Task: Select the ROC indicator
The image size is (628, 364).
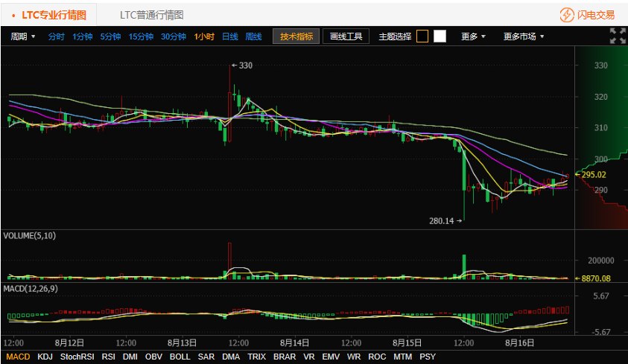Action: point(377,357)
